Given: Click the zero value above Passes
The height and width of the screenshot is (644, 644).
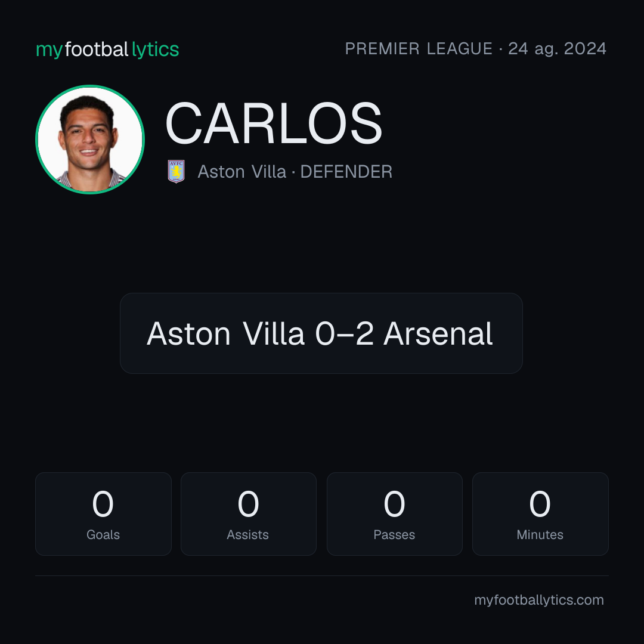Looking at the screenshot, I should pos(394,504).
